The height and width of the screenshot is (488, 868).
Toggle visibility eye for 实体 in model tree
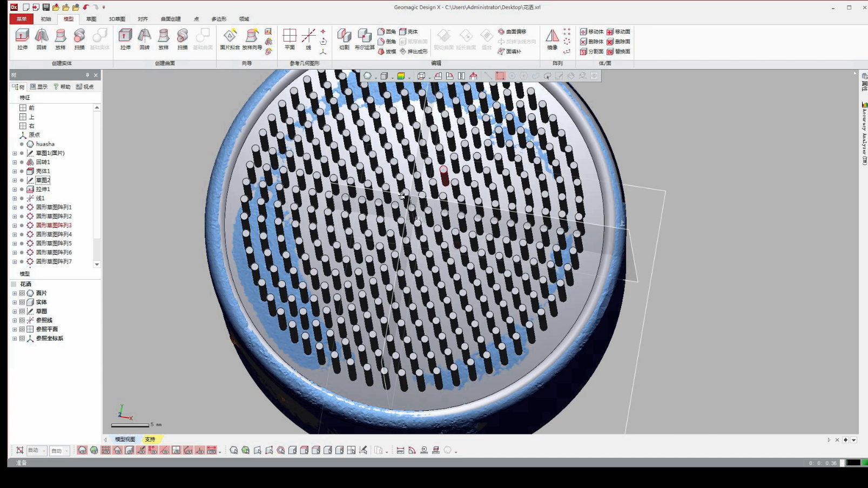tap(22, 302)
